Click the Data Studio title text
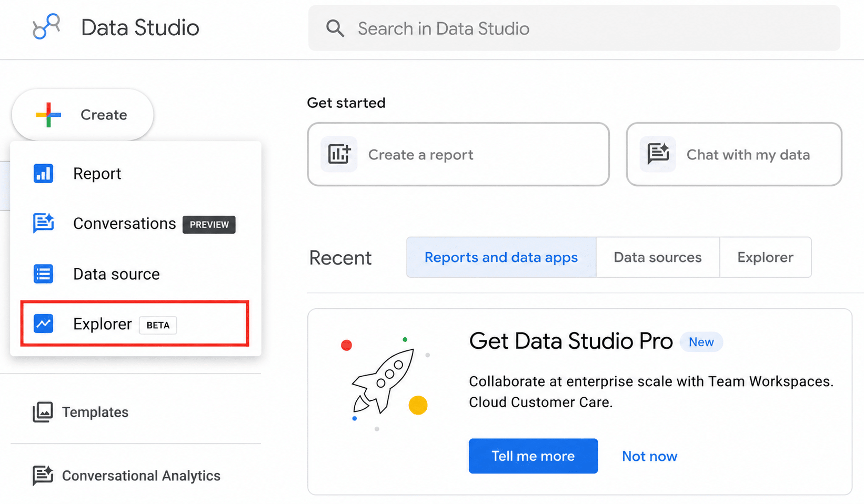 (140, 27)
